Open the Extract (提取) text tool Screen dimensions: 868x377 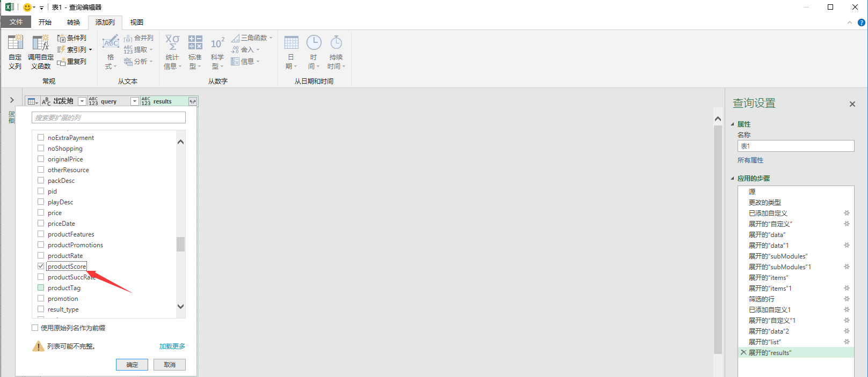coord(138,50)
